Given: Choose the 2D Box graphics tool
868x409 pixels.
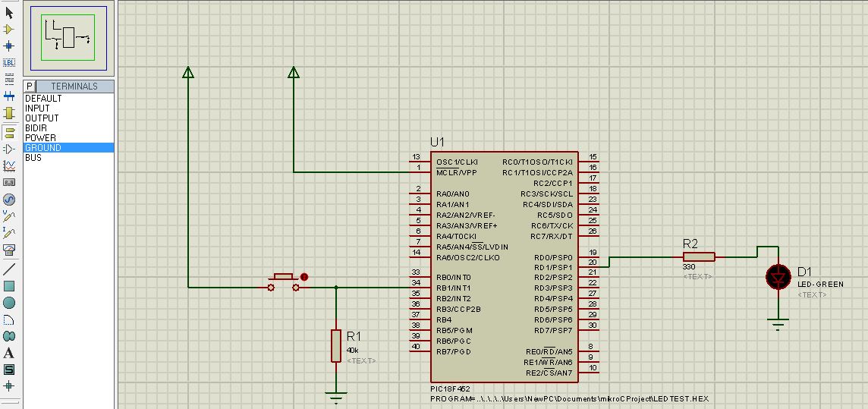Looking at the screenshot, I should (9, 286).
